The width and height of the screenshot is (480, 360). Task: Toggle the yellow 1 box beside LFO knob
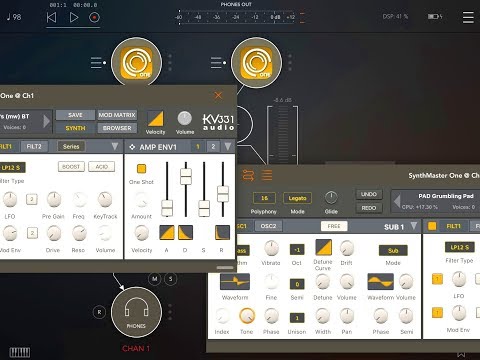point(437,279)
